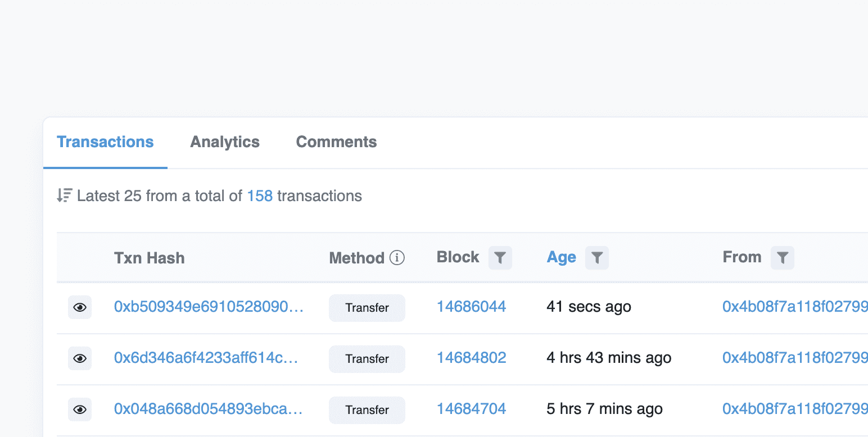The image size is (868, 437).
Task: Toggle the Age column header format
Action: pos(561,257)
